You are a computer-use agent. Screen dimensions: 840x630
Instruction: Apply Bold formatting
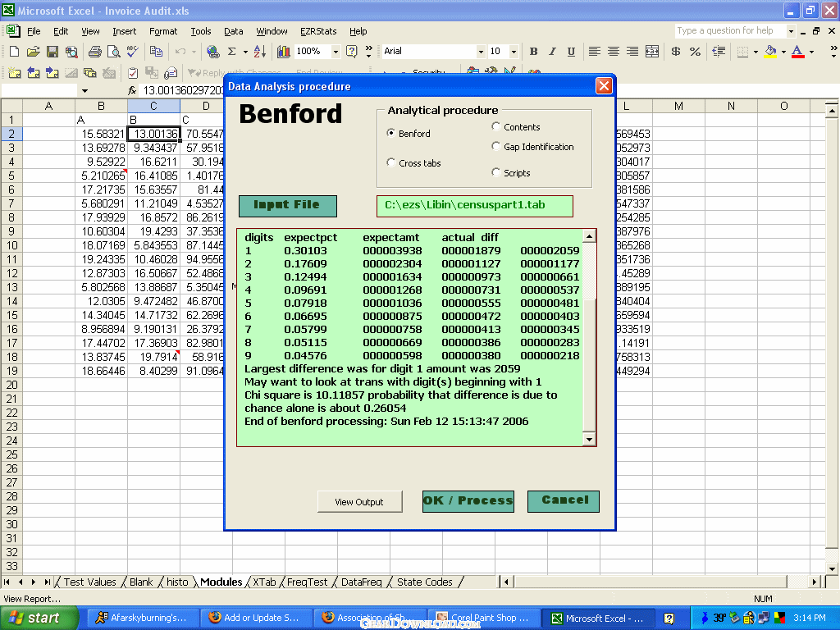[533, 52]
